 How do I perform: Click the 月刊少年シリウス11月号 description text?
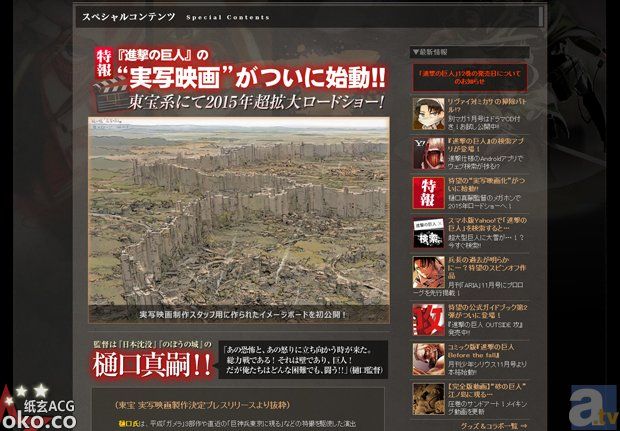487,368
